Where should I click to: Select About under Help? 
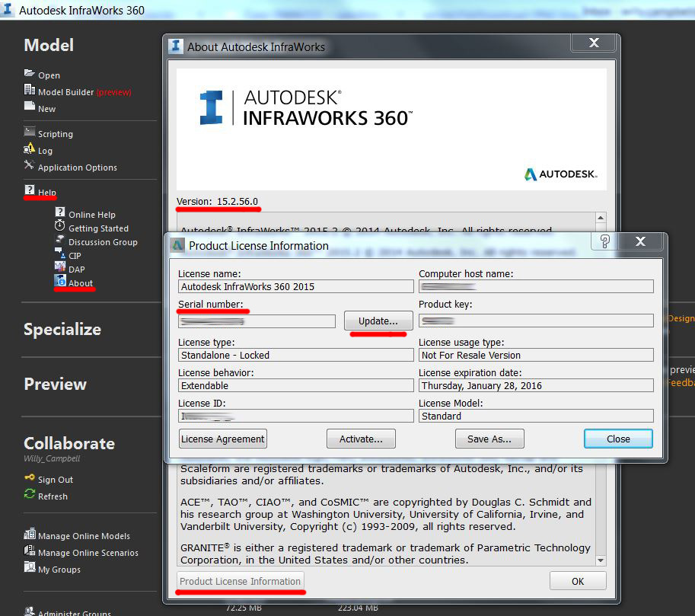point(81,283)
